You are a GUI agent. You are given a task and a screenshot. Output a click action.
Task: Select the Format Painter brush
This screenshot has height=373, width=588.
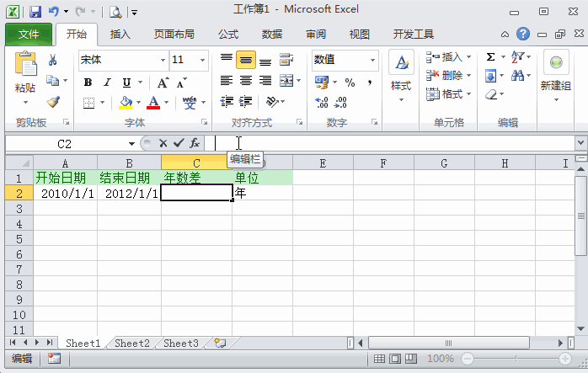tap(53, 102)
